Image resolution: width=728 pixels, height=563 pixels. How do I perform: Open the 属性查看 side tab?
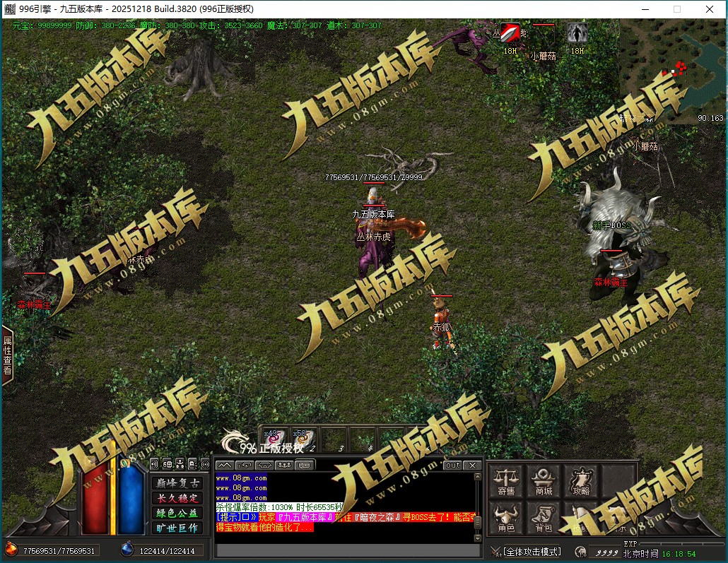pos(7,355)
